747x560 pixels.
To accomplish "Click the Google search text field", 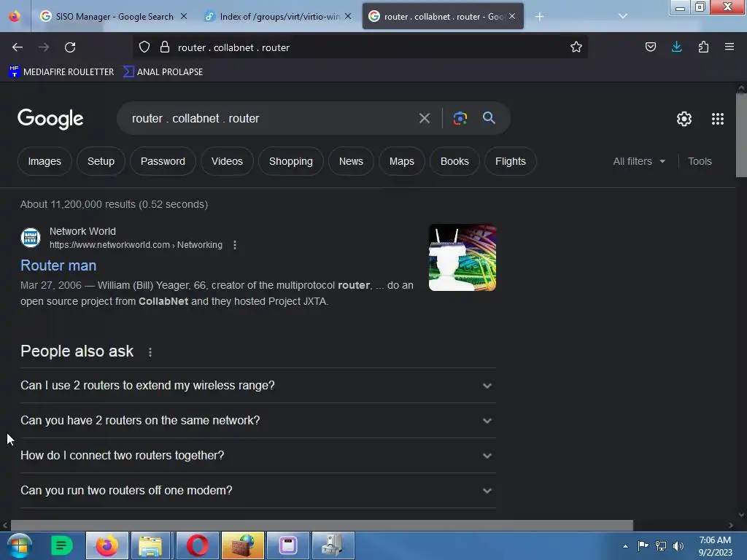I will click(270, 119).
